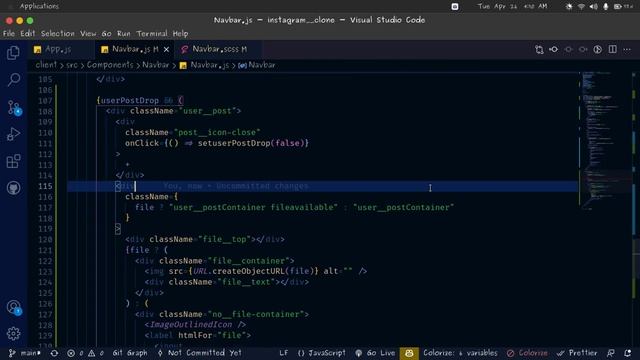
Task: Open the Help menu
Action: (x=180, y=33)
